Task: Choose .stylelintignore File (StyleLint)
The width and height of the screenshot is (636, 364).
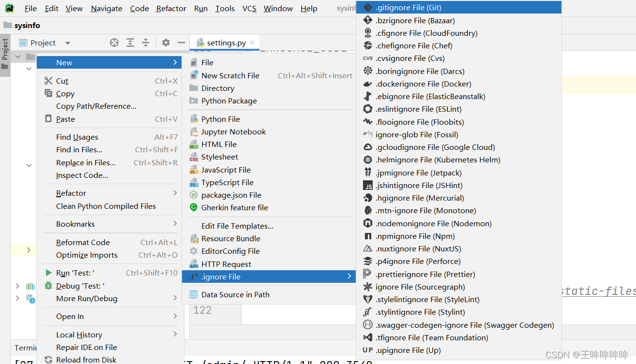Action: (459, 299)
